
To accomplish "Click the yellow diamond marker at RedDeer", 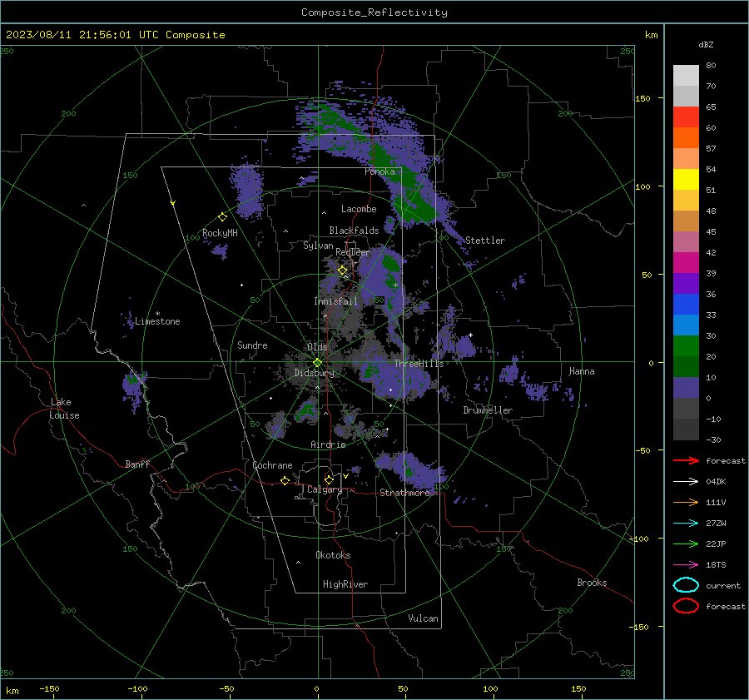I will pyautogui.click(x=342, y=271).
